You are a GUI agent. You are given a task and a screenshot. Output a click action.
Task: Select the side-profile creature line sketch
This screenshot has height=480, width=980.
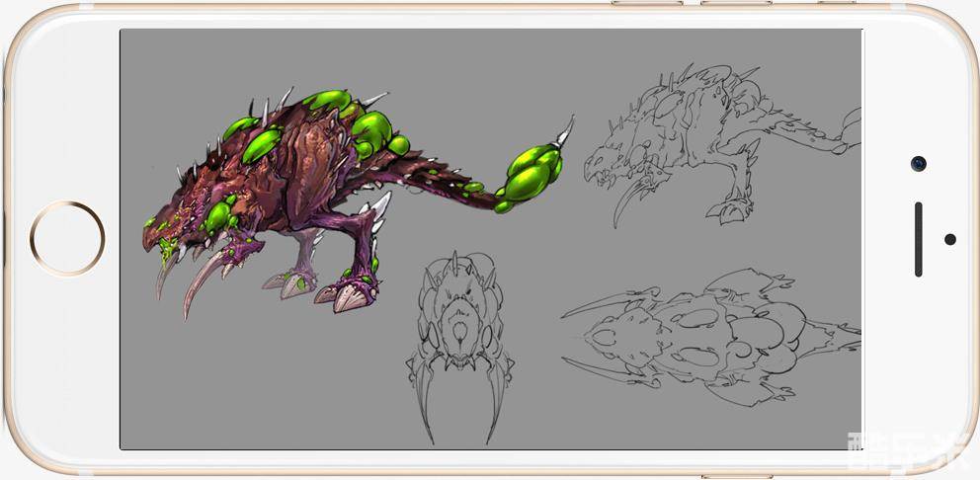[x=716, y=143]
